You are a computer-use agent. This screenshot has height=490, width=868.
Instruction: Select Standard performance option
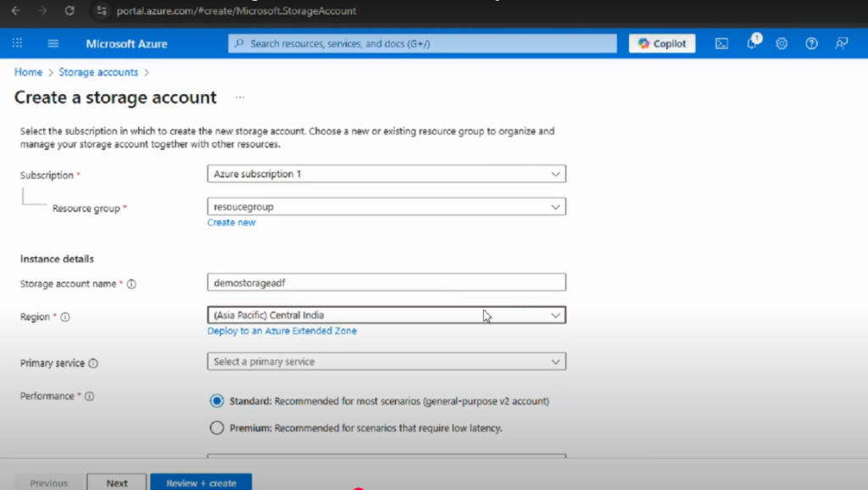[x=216, y=401]
